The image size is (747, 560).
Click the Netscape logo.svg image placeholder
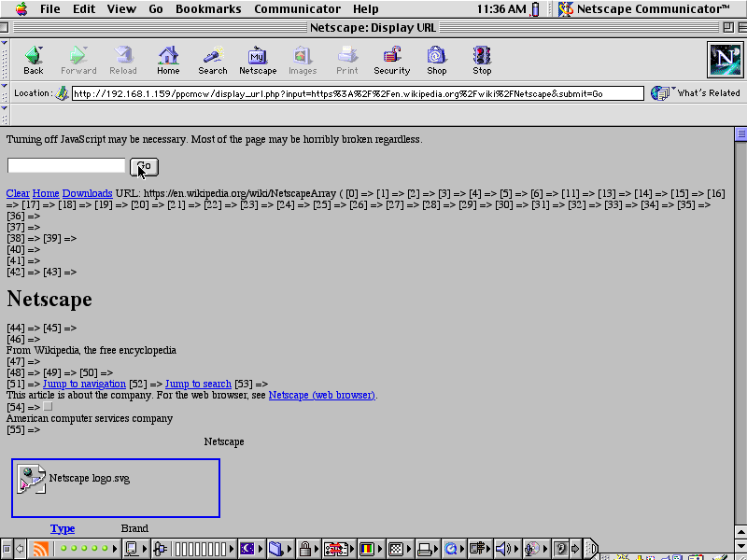pyautogui.click(x=115, y=488)
